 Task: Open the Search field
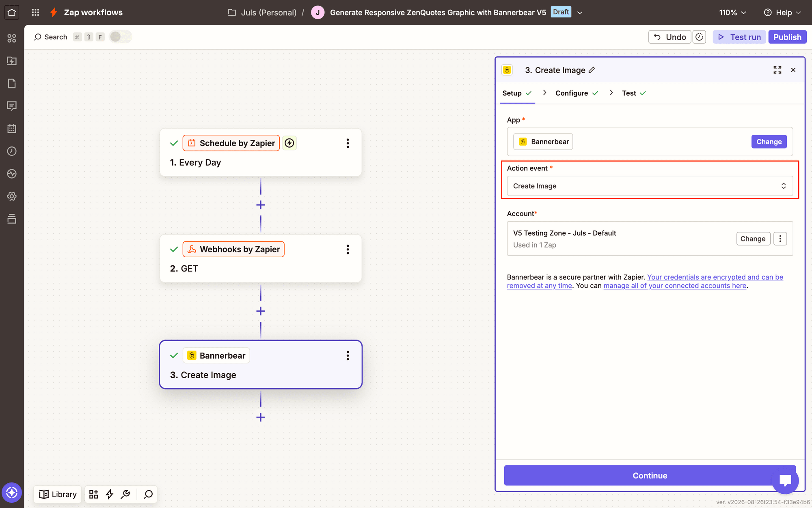(51, 37)
